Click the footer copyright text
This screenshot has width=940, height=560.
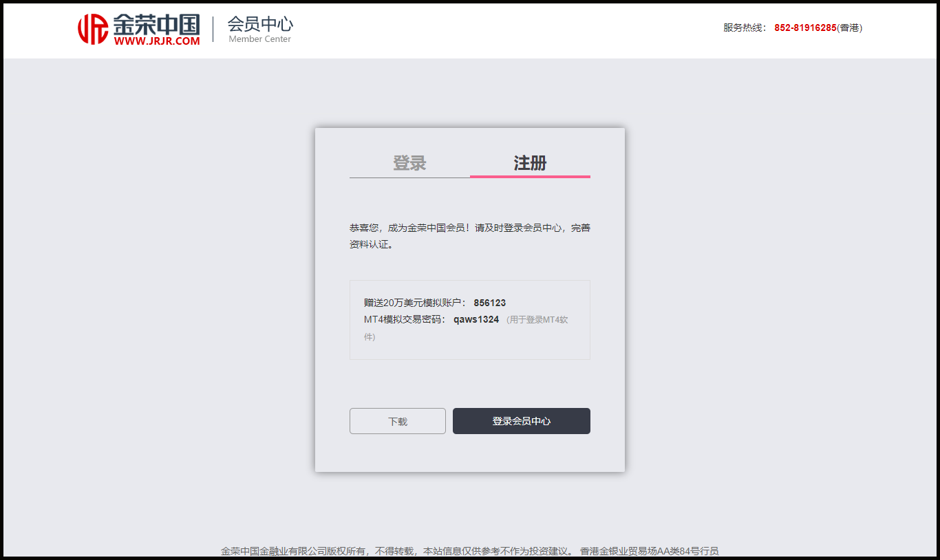point(470,551)
